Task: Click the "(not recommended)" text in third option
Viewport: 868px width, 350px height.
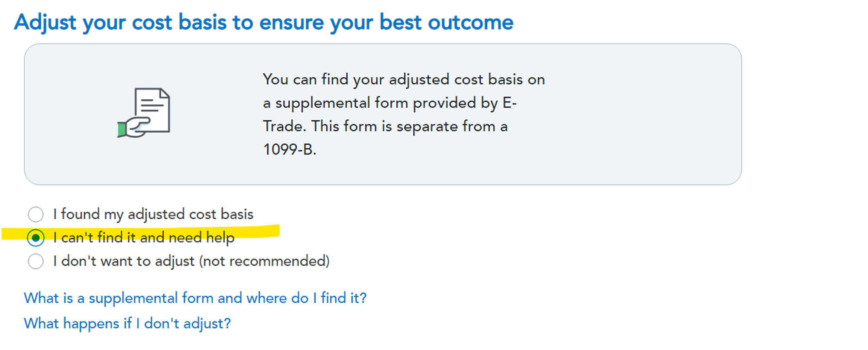Action: click(x=264, y=261)
